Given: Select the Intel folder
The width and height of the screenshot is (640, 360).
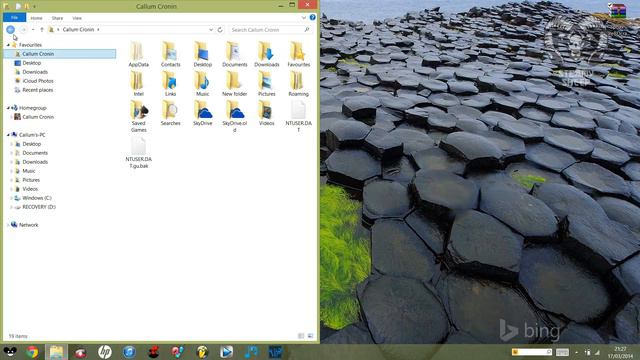Looking at the screenshot, I should pos(138,83).
